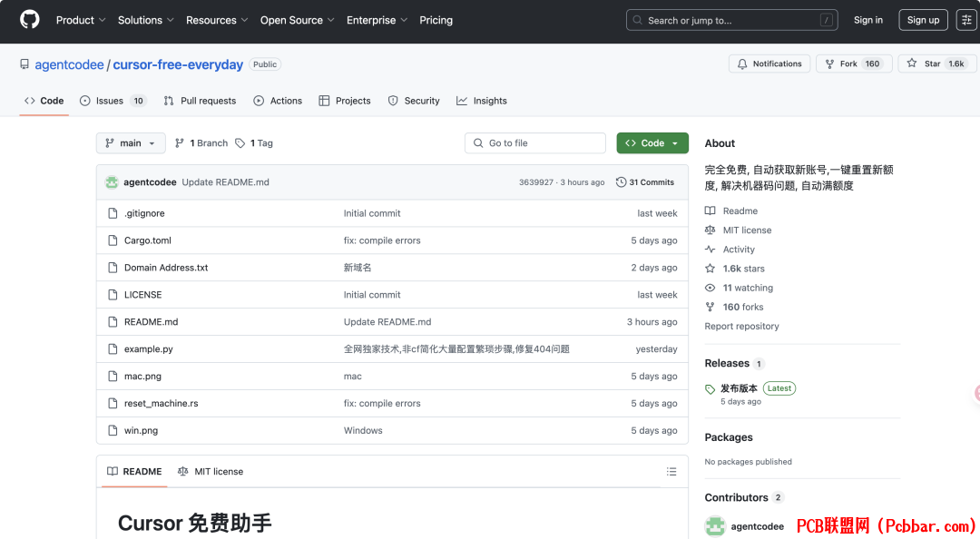Viewport: 980px width, 539px height.
Task: Switch to the Projects tab
Action: tap(345, 101)
